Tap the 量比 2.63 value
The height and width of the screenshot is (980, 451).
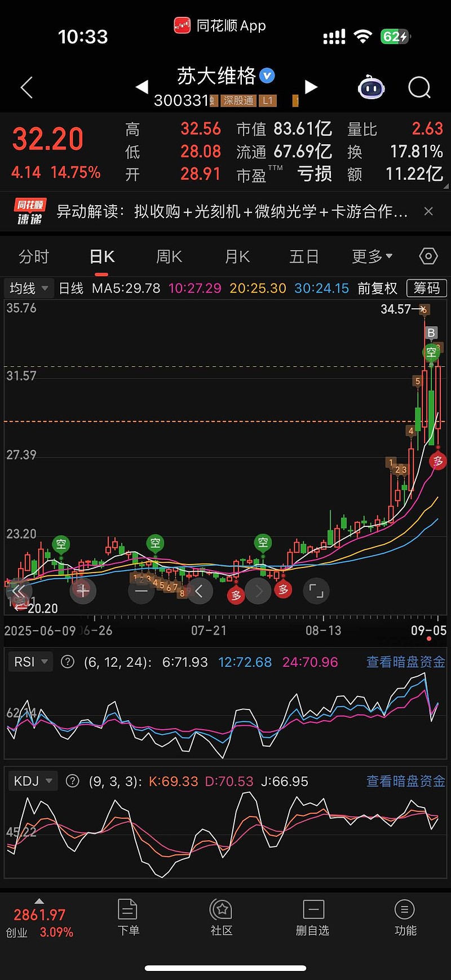coord(395,129)
